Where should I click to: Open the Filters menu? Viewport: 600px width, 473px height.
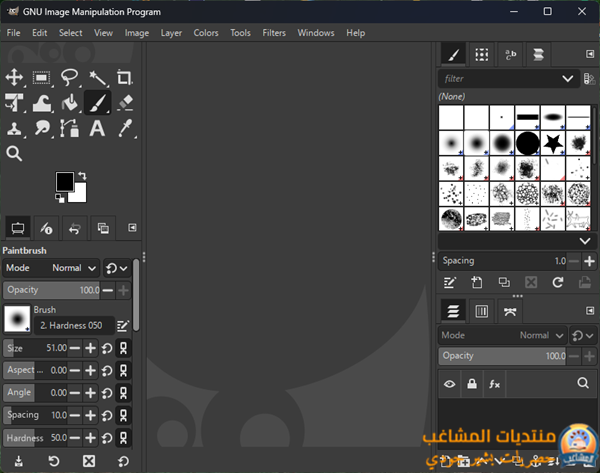click(273, 33)
